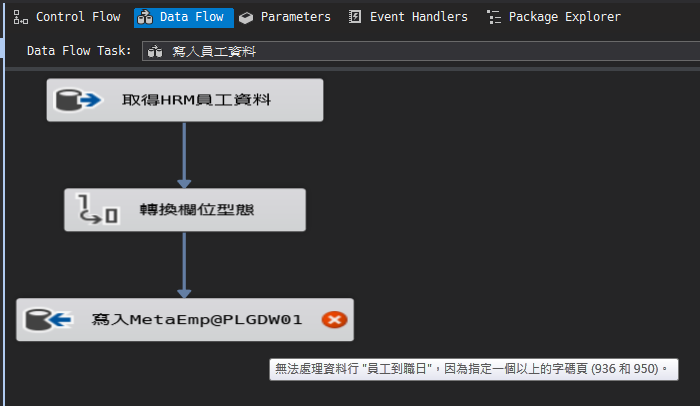Click the Parameters cube icon

pos(246,17)
